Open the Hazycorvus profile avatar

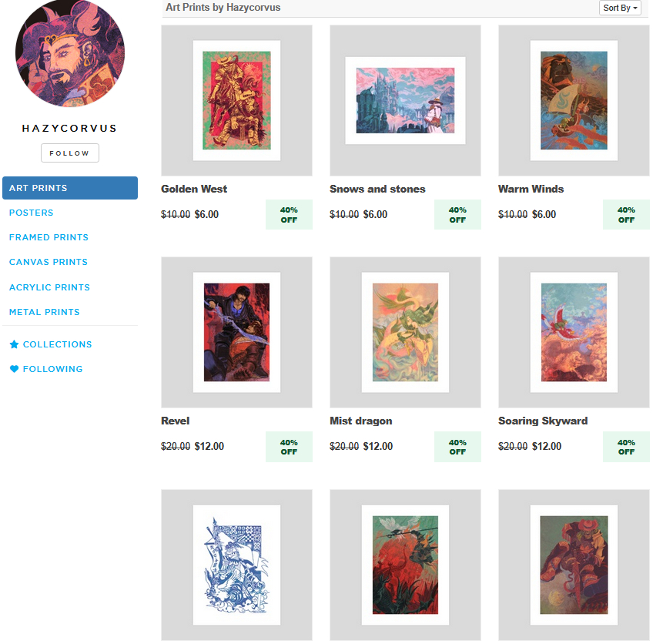point(70,53)
